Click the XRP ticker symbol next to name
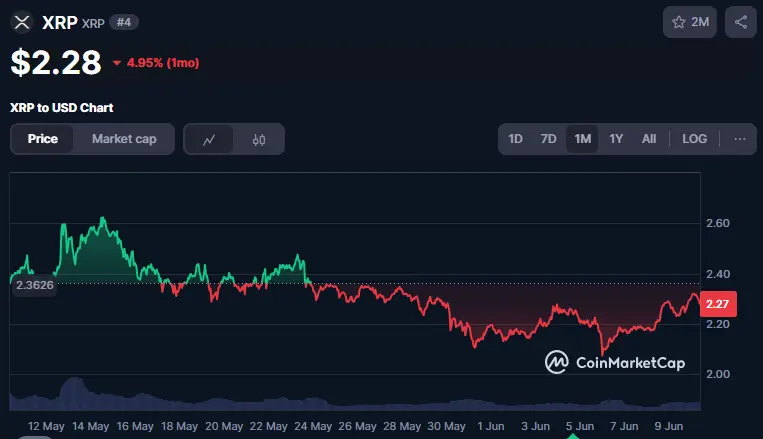This screenshot has height=439, width=763. click(93, 23)
